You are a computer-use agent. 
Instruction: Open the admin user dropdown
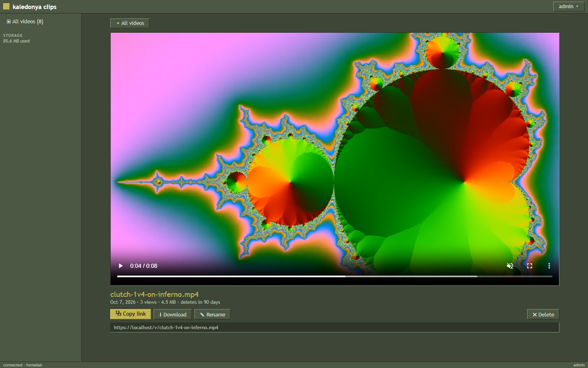point(568,7)
